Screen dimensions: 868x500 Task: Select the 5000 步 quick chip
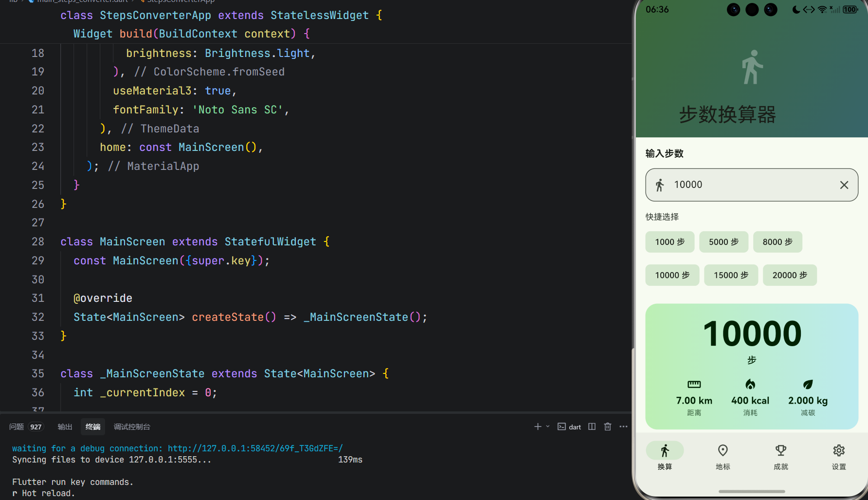723,242
